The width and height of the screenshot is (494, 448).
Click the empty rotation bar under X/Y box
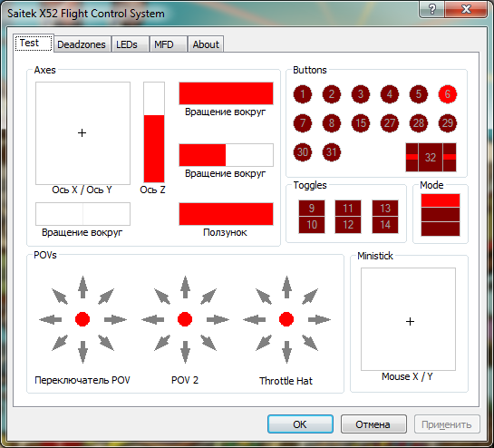82,214
